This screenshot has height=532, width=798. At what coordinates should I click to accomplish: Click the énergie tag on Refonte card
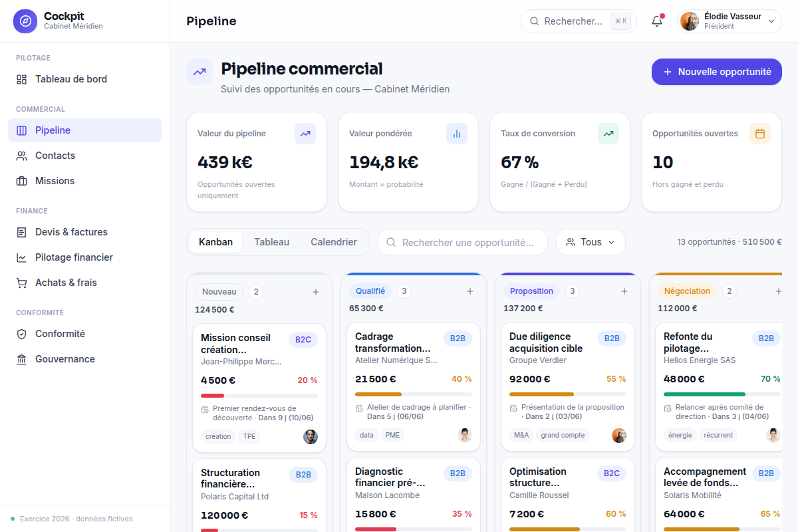click(x=680, y=436)
